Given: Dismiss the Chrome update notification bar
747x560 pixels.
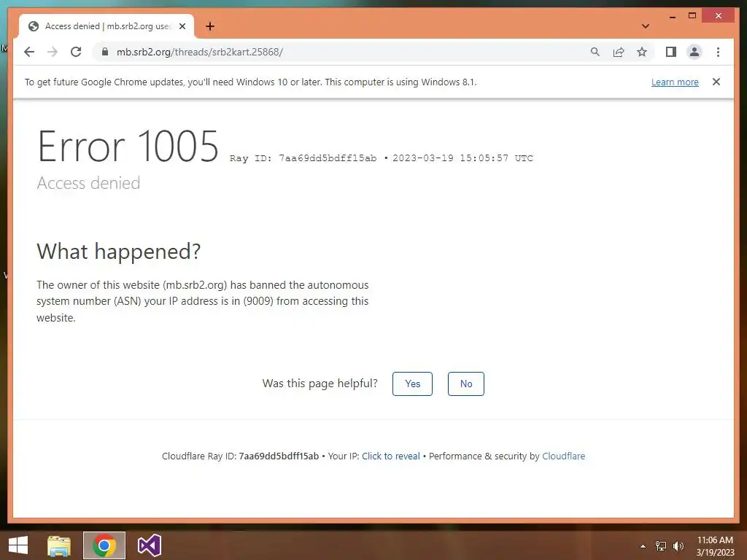Looking at the screenshot, I should [x=716, y=82].
